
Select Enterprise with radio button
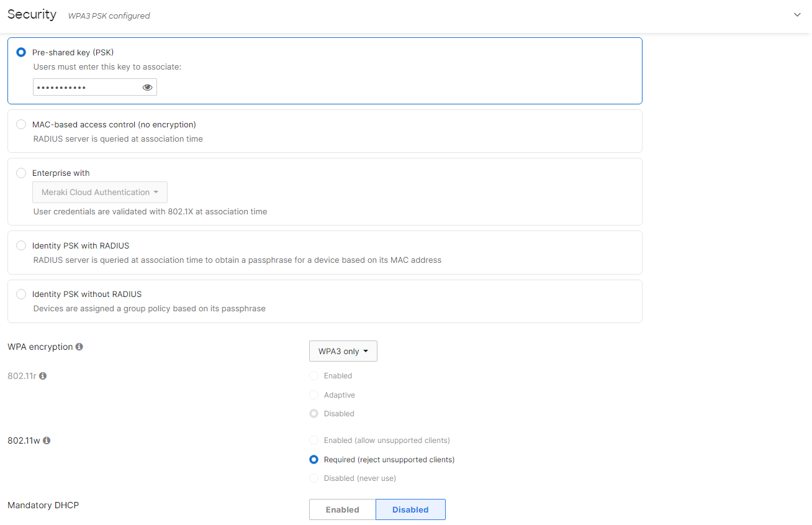[x=21, y=173]
